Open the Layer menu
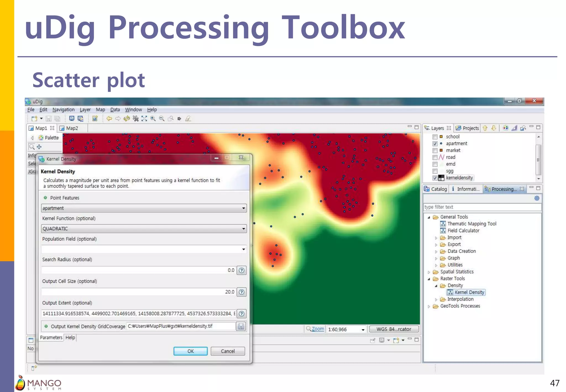Image resolution: width=566 pixels, height=392 pixels. pos(85,110)
